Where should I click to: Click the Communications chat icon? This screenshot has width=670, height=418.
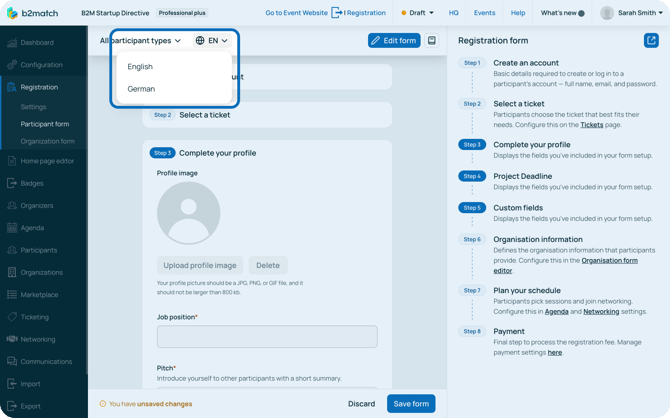pyautogui.click(x=12, y=361)
